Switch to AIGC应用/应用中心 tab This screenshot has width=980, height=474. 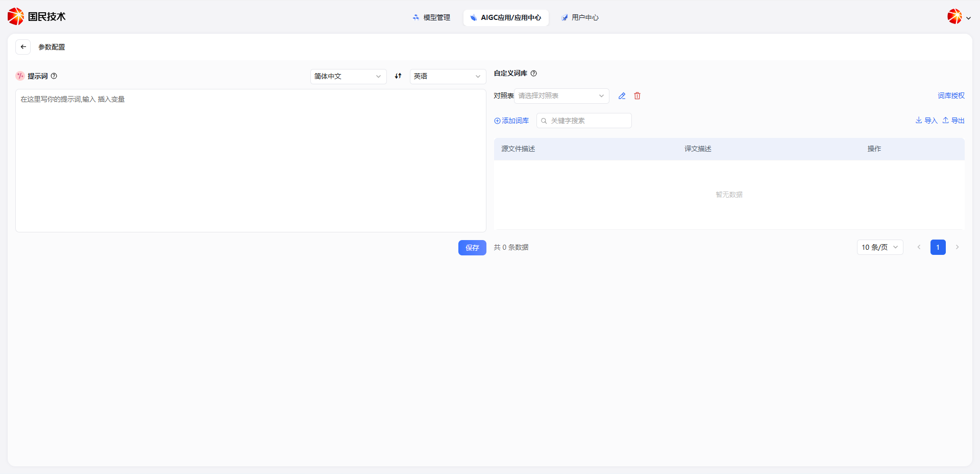(506, 17)
